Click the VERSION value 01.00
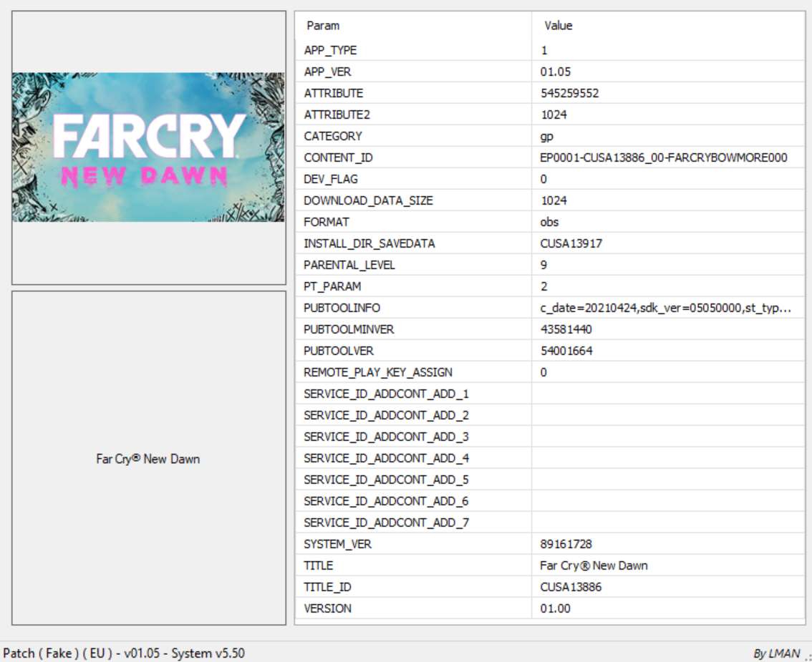812x662 pixels. (x=555, y=609)
